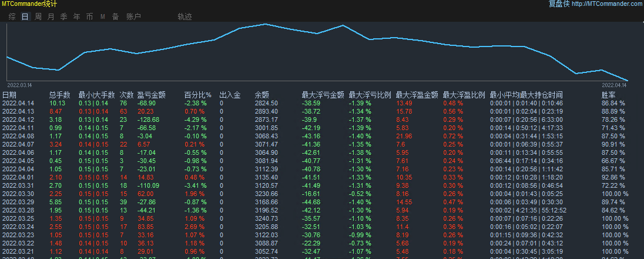This screenshot has height=259, width=644.
Task: Click the -16.61 max floating loss
Action: (x=311, y=194)
